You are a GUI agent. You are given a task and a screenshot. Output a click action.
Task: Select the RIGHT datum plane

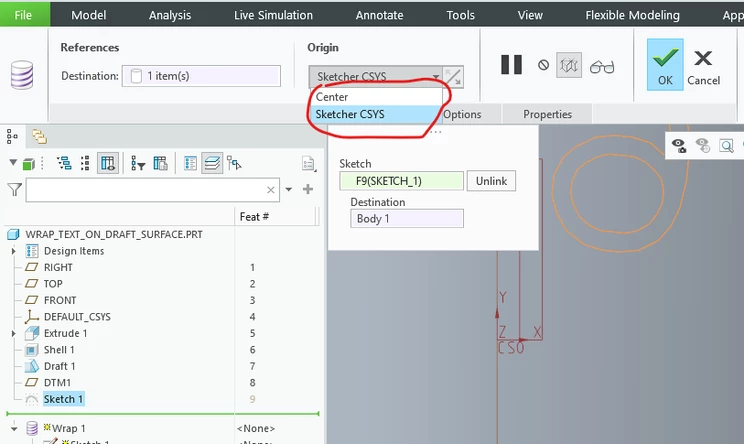pyautogui.click(x=58, y=268)
